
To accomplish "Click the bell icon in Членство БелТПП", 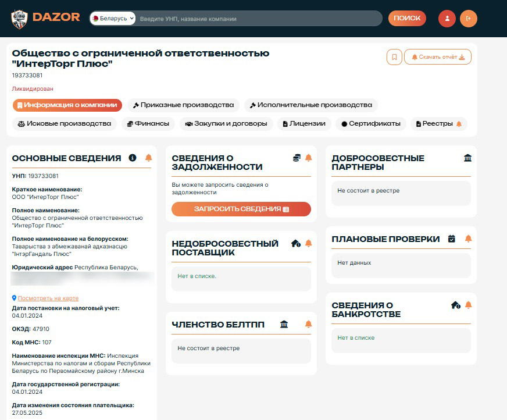I will (x=309, y=324).
